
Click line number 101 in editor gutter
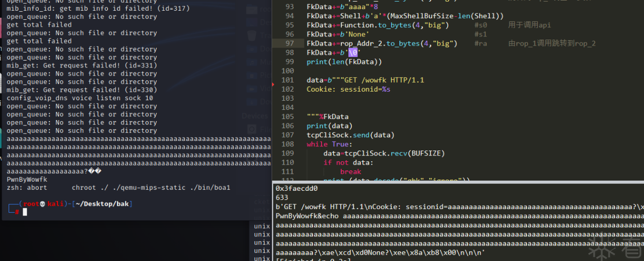pyautogui.click(x=287, y=80)
